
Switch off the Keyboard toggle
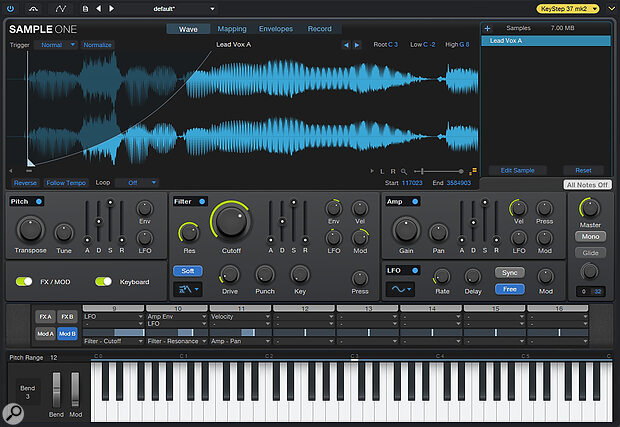point(103,282)
